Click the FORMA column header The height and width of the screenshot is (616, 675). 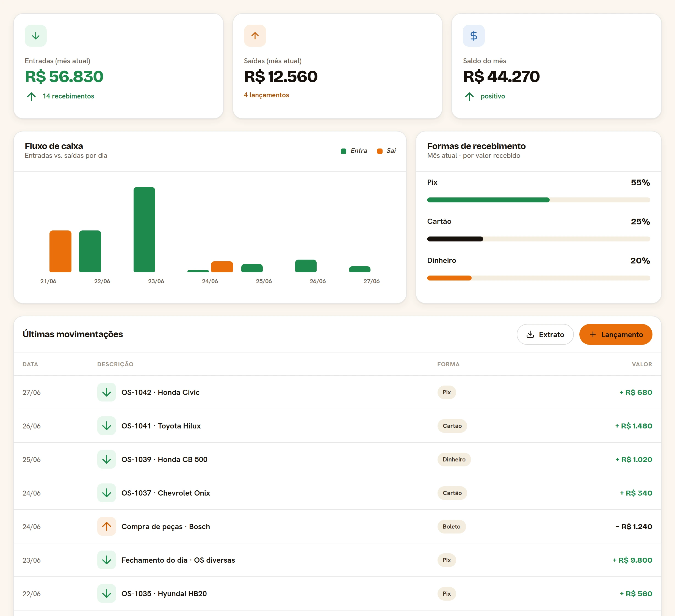(x=448, y=364)
